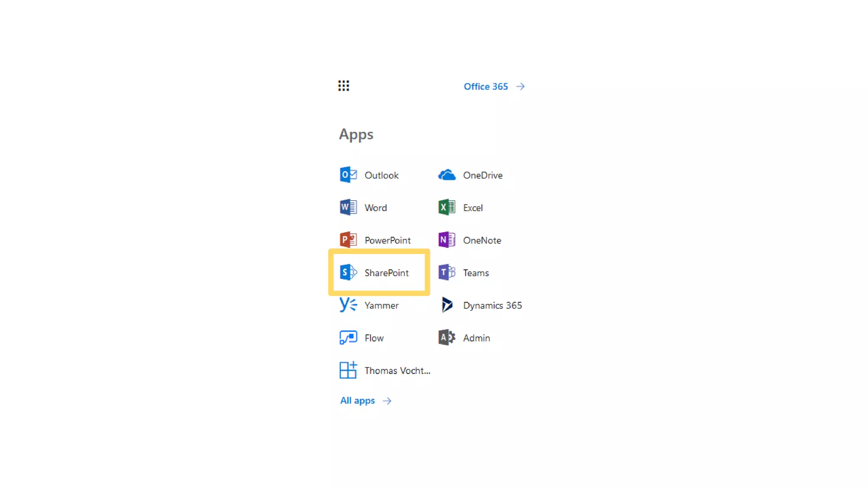Launch OneDrive via its cloud icon
Screen dimensions: 868x488
click(447, 175)
